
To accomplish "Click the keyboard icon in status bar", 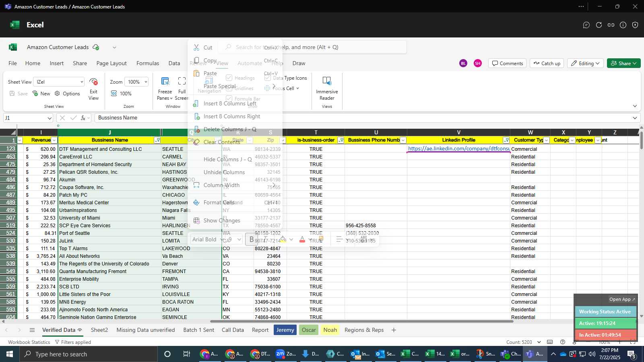I will (550, 342).
